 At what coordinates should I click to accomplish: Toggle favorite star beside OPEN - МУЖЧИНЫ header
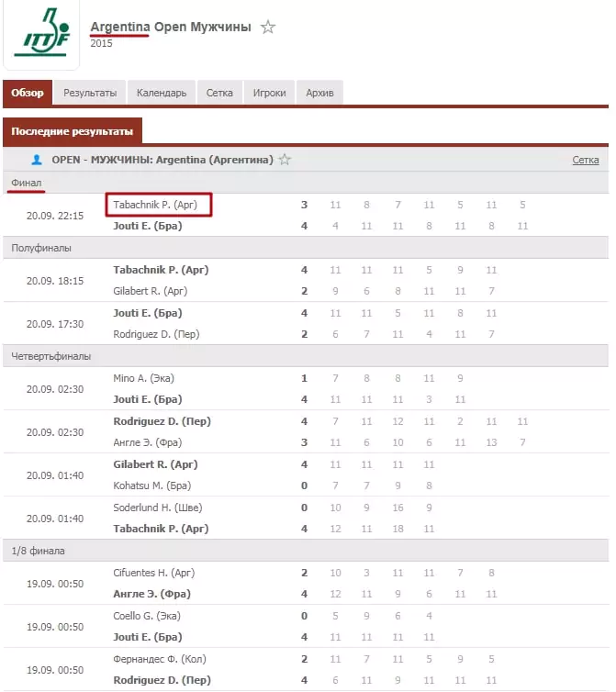(285, 160)
